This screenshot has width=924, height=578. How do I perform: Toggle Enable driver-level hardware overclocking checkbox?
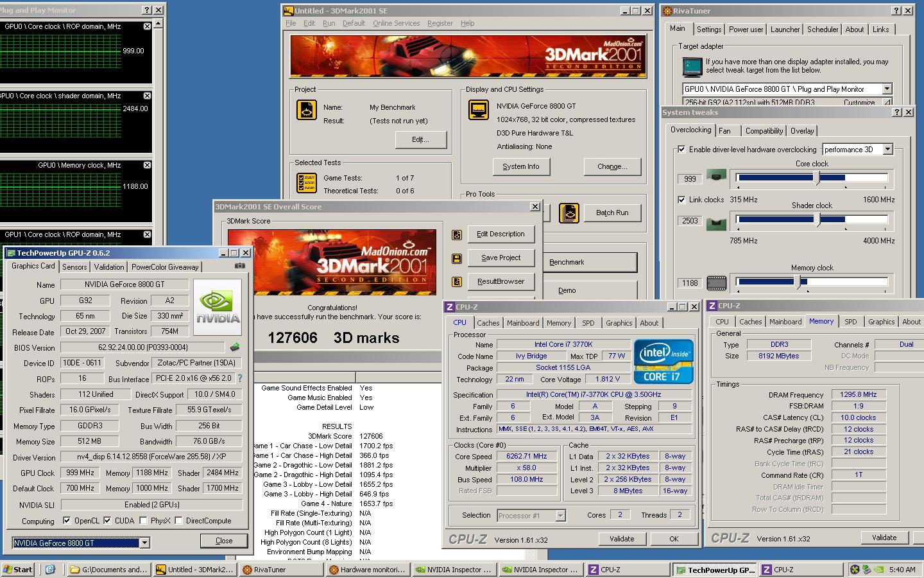[681, 150]
